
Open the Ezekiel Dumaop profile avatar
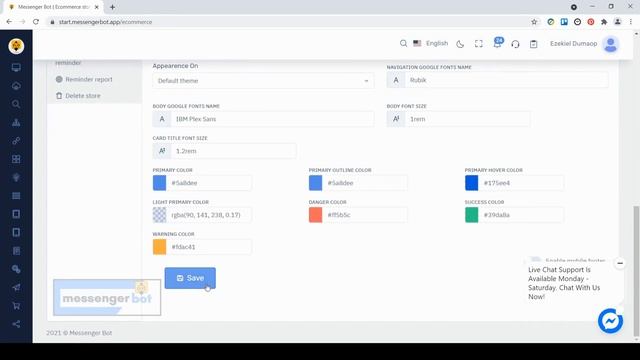coord(611,44)
